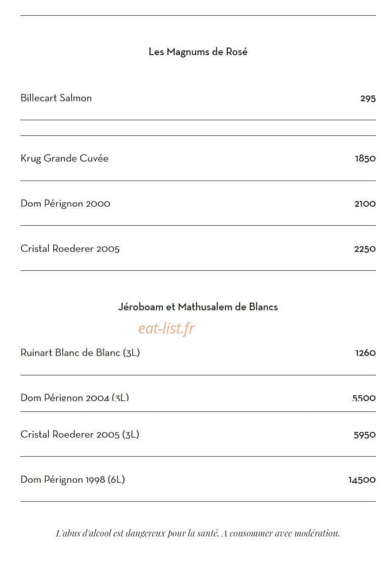Click the 5500 price

click(364, 398)
